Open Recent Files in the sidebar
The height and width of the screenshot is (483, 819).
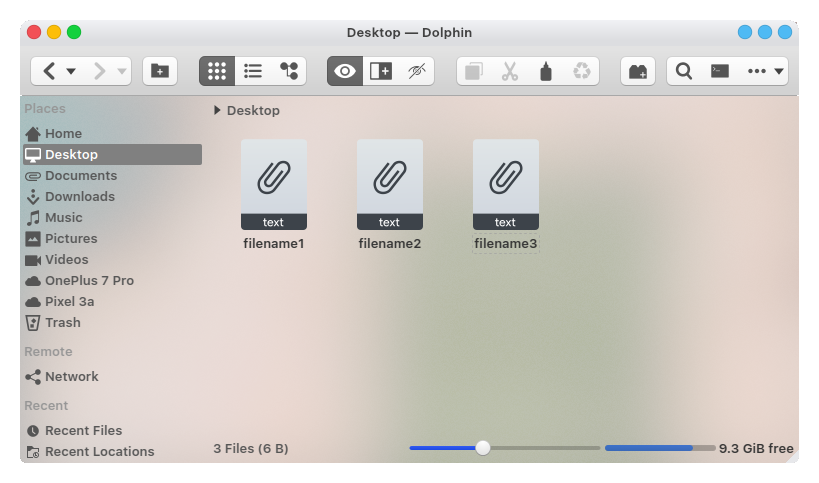point(83,431)
